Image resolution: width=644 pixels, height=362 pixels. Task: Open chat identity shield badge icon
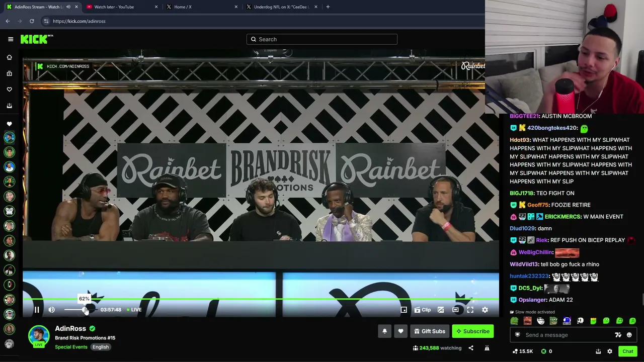pos(517,335)
